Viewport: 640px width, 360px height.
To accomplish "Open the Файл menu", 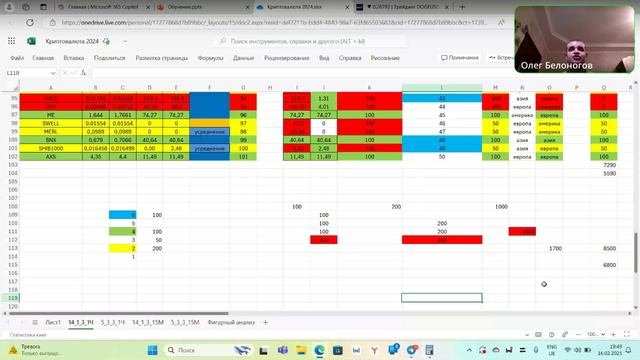I will click(17, 58).
